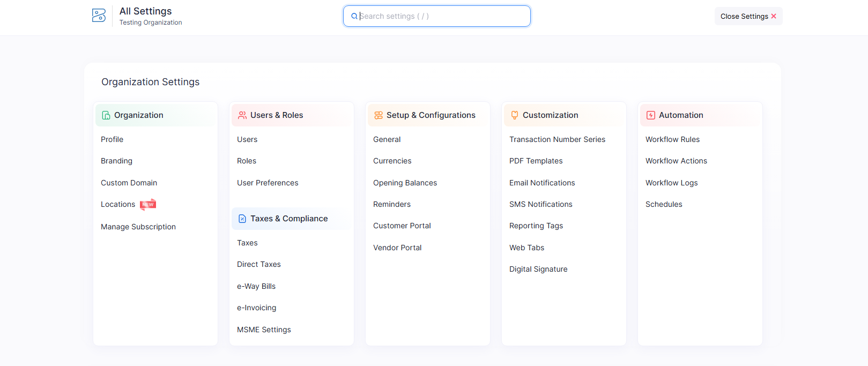Click the Automation lightning bolt icon

(x=651, y=115)
